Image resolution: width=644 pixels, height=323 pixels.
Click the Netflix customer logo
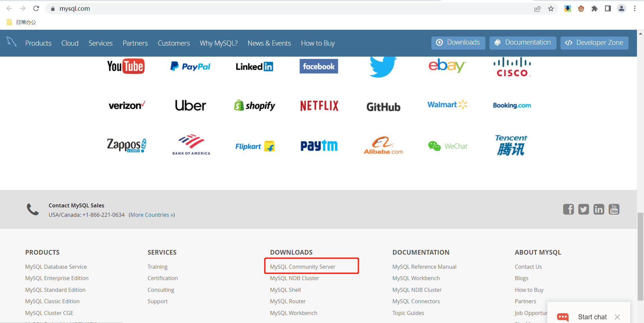pos(319,106)
